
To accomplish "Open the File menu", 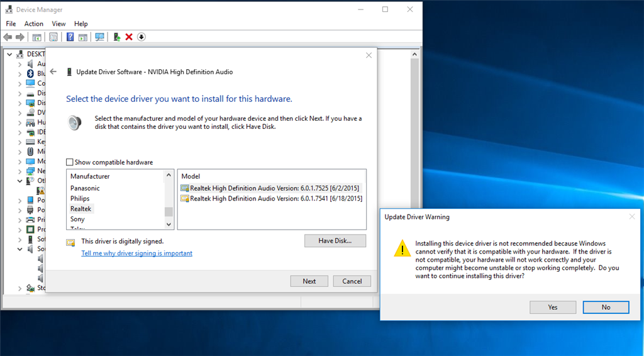I will (11, 24).
